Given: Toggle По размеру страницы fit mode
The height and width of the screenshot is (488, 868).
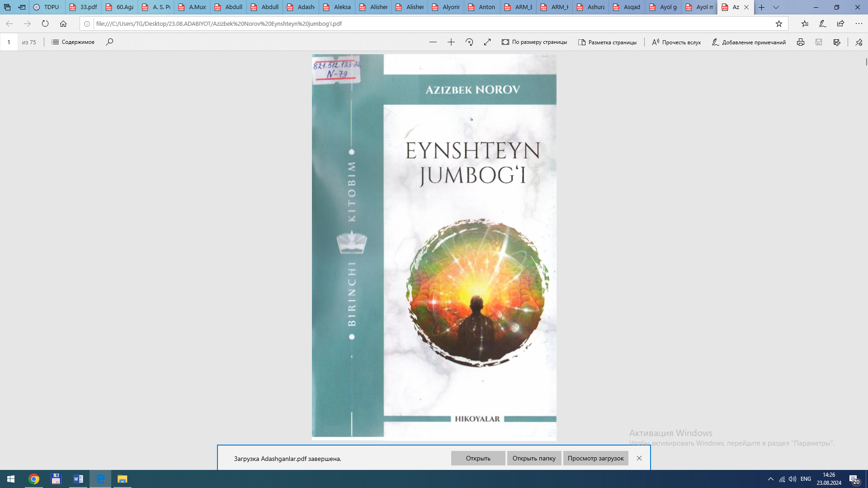Looking at the screenshot, I should (535, 42).
